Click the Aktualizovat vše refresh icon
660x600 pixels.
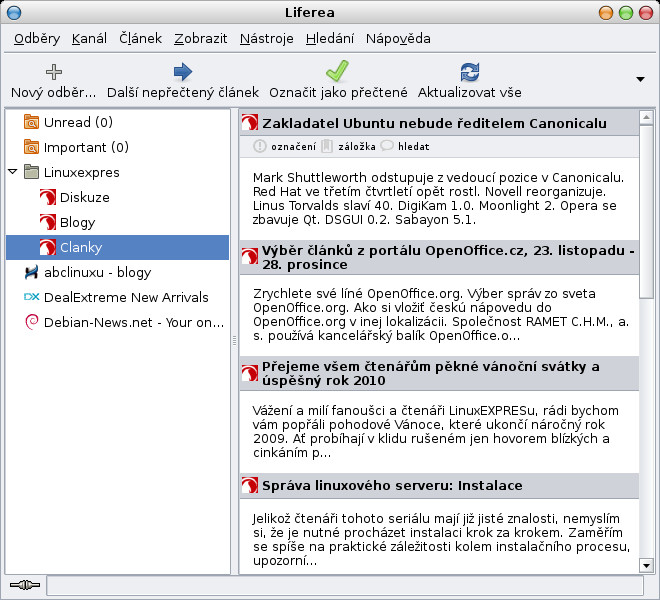470,72
